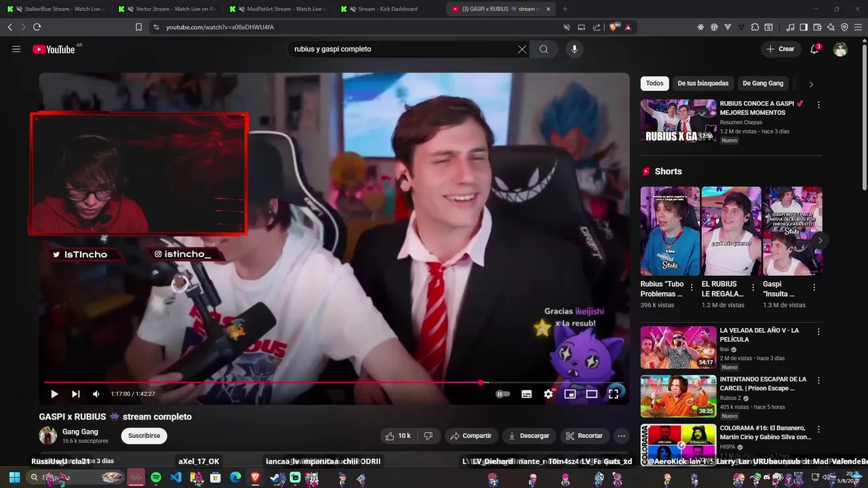Screen dimensions: 868x488
Task: Clear the search box text
Action: tap(522, 49)
